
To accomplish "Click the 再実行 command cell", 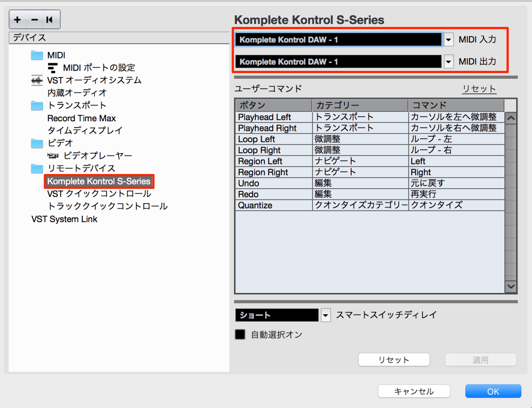I will coord(457,194).
